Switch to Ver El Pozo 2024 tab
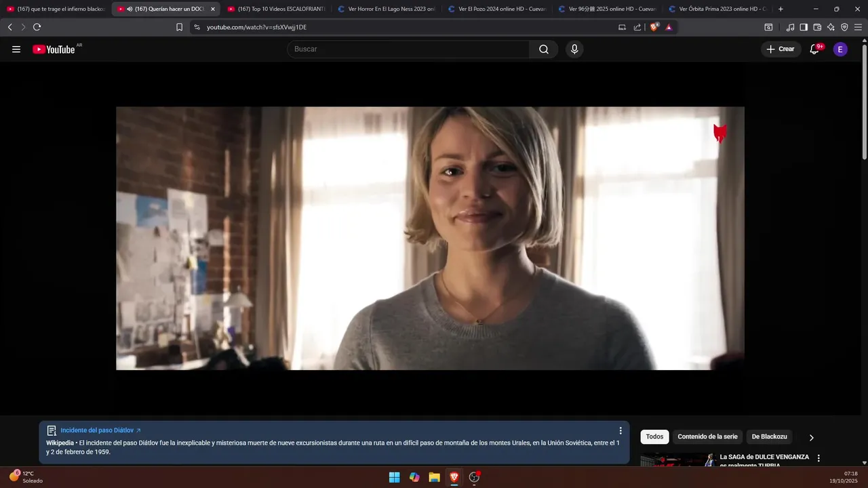Screen dimensions: 868x488 [x=496, y=9]
